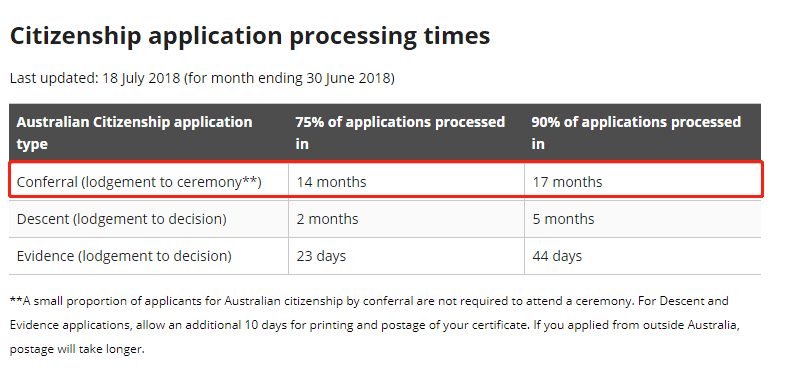Select the Last updated date line
This screenshot has width=800, height=372.
click(x=202, y=79)
